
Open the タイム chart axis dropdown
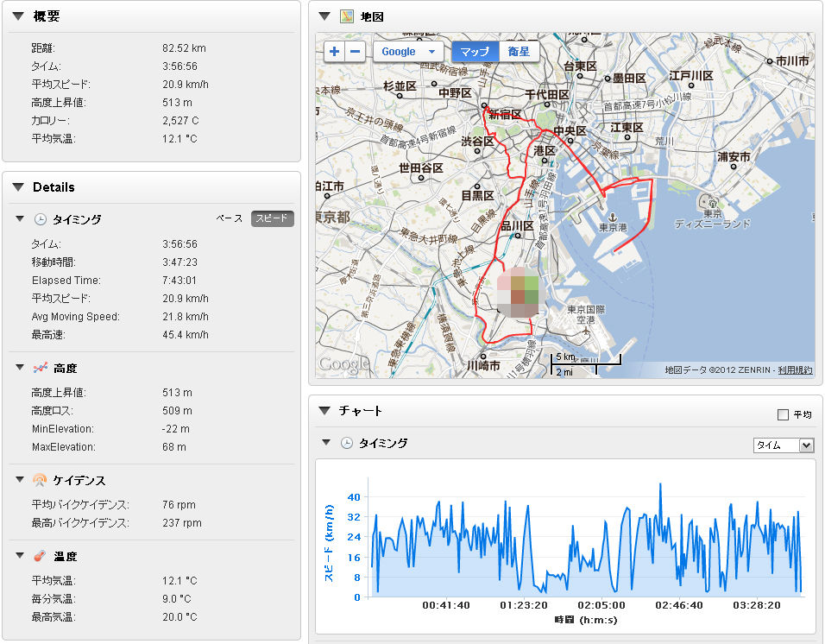[x=784, y=445]
